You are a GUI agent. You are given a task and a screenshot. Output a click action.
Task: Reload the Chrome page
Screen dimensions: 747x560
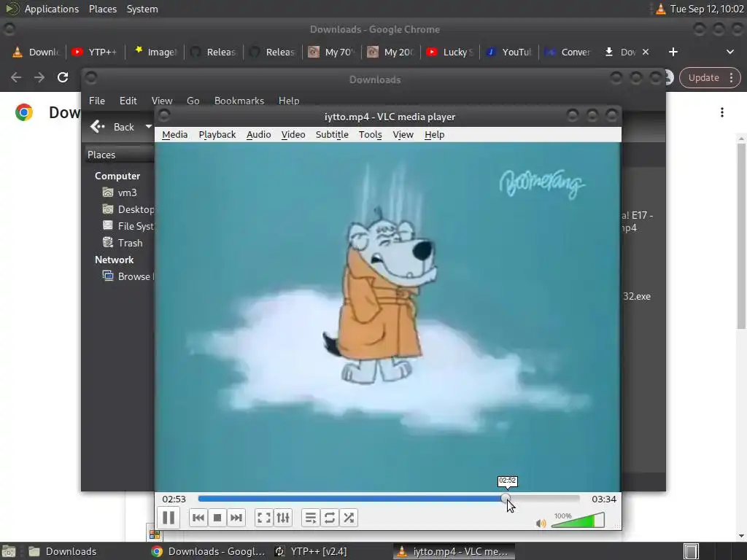tap(63, 77)
